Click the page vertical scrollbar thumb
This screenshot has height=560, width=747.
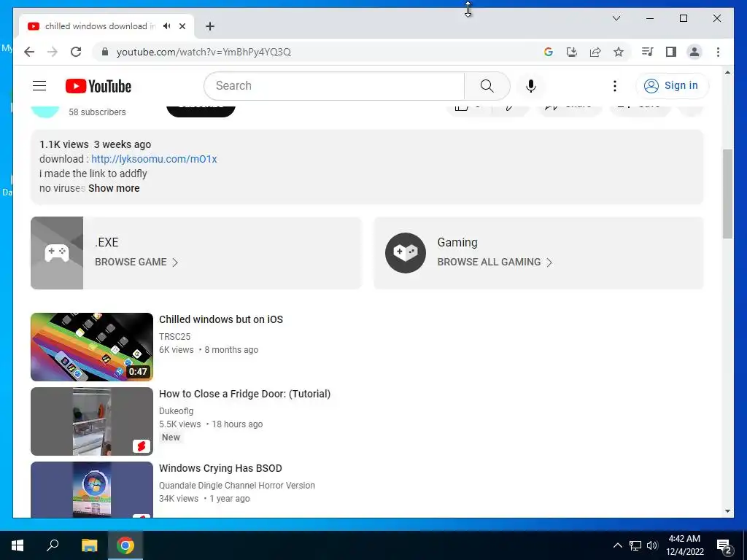727,194
